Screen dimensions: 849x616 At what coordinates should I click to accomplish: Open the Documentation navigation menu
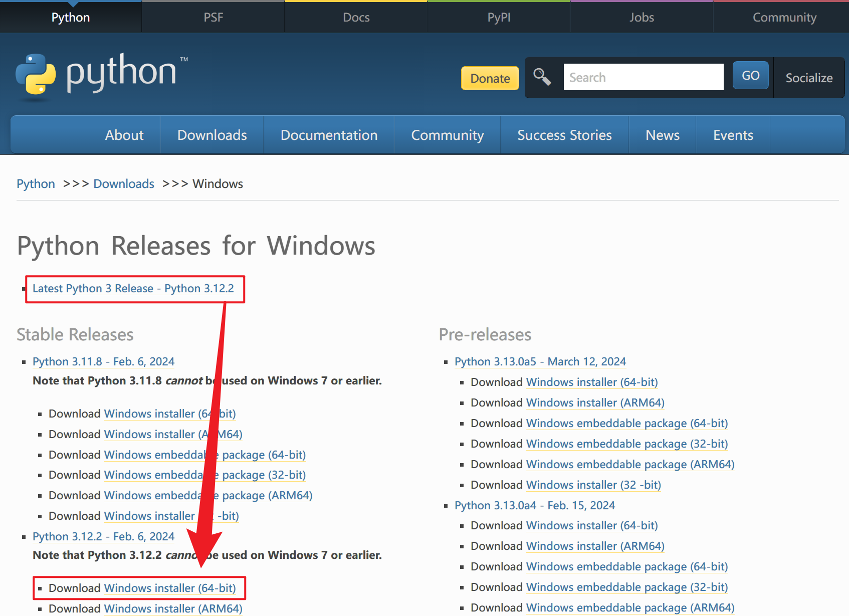(329, 135)
